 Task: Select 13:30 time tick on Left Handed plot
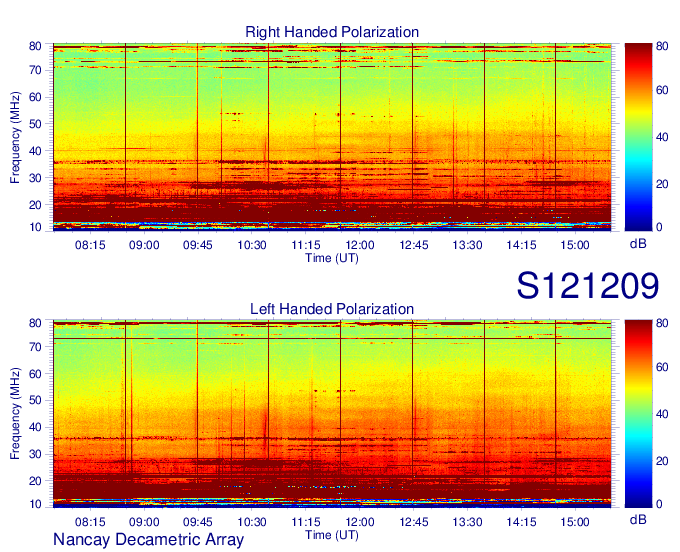point(468,522)
